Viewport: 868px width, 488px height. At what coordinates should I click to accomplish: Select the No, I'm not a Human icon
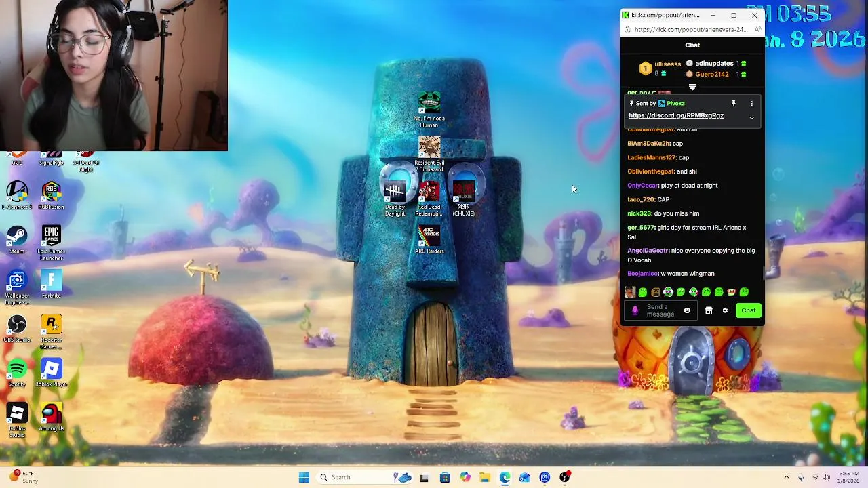(x=429, y=110)
